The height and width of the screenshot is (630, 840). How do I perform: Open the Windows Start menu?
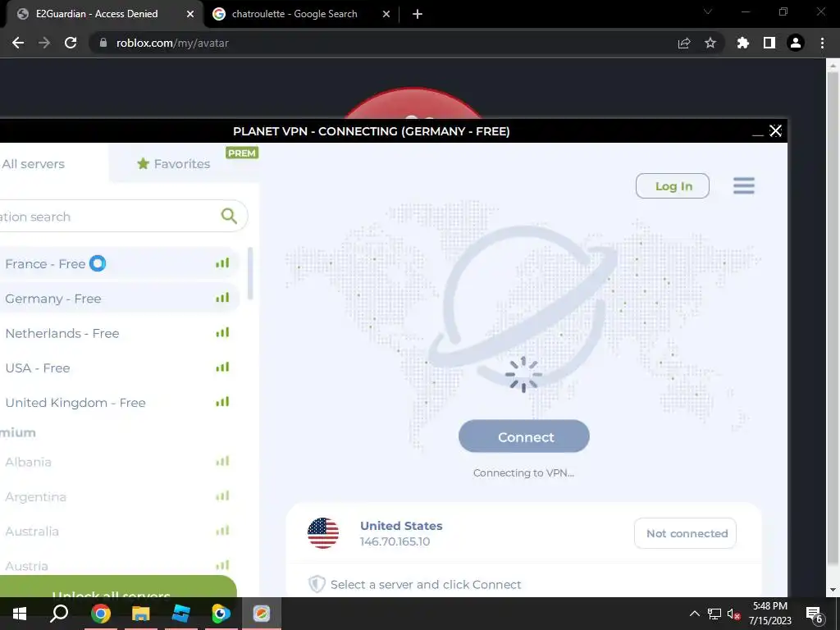pyautogui.click(x=20, y=614)
